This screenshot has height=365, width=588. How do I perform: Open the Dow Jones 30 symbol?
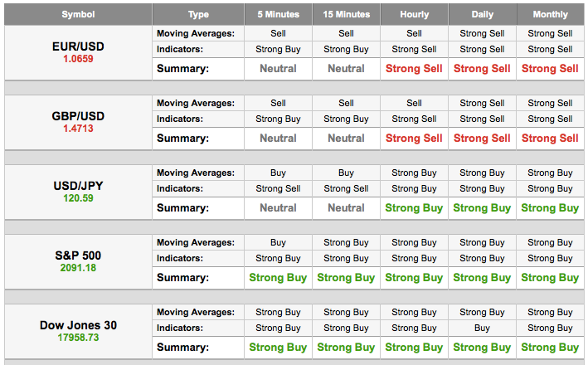(x=78, y=325)
